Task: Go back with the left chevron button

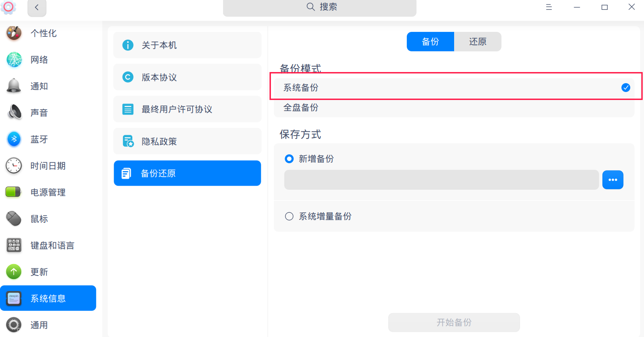Action: [37, 8]
